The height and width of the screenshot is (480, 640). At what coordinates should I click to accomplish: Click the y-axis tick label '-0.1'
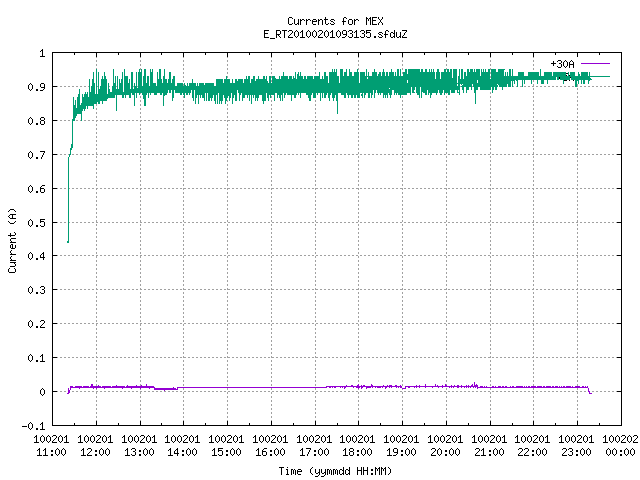coord(33,426)
